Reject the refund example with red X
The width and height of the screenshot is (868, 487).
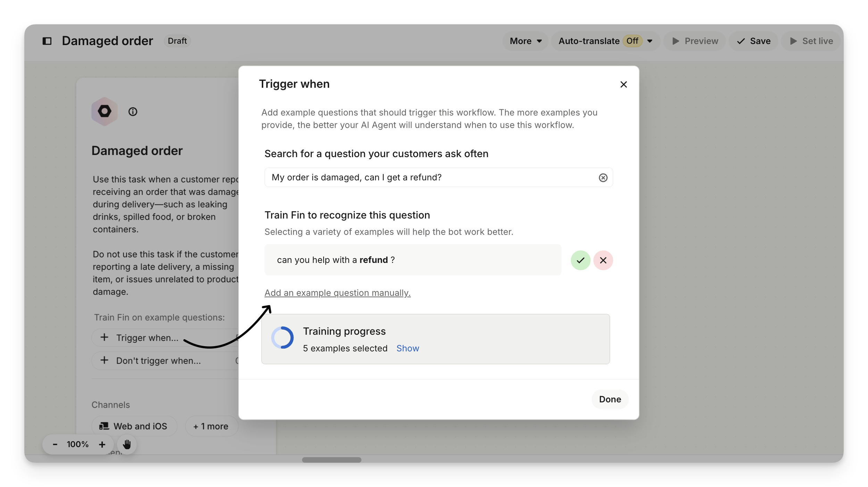click(x=603, y=260)
